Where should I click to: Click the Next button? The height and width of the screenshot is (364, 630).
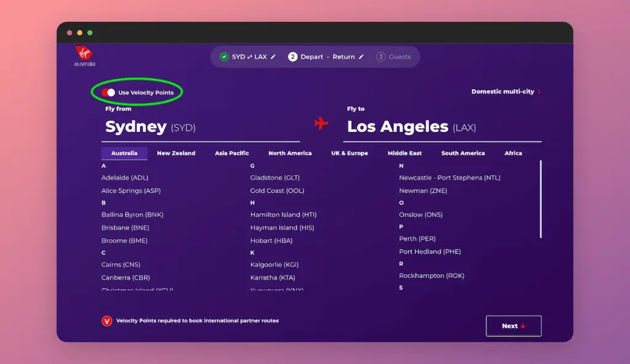tap(514, 326)
